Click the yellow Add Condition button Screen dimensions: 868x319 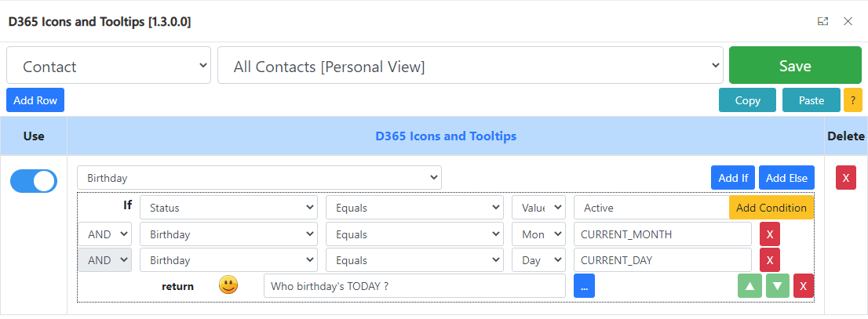coord(771,208)
